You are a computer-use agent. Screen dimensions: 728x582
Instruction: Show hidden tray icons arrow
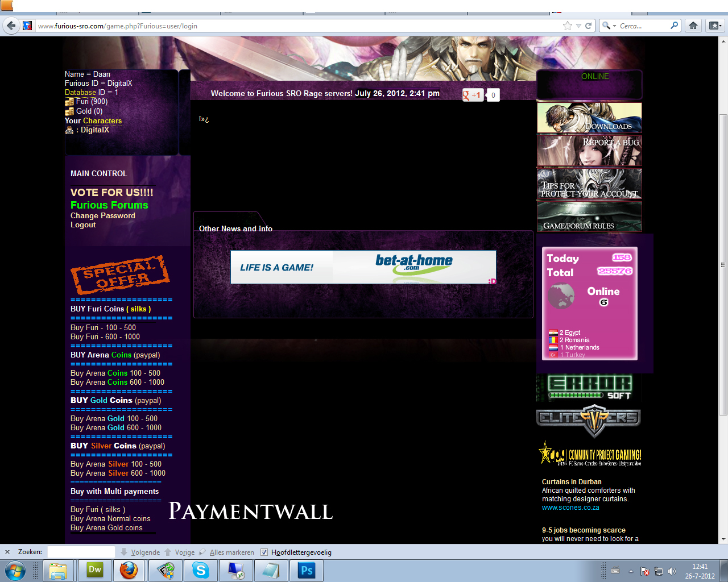(630, 571)
